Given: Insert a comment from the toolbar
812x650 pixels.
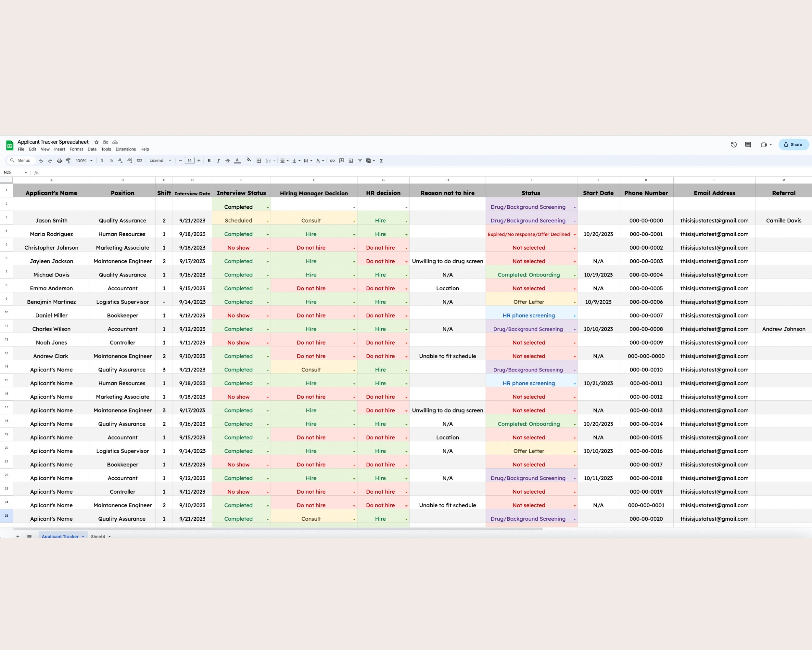Looking at the screenshot, I should point(341,161).
